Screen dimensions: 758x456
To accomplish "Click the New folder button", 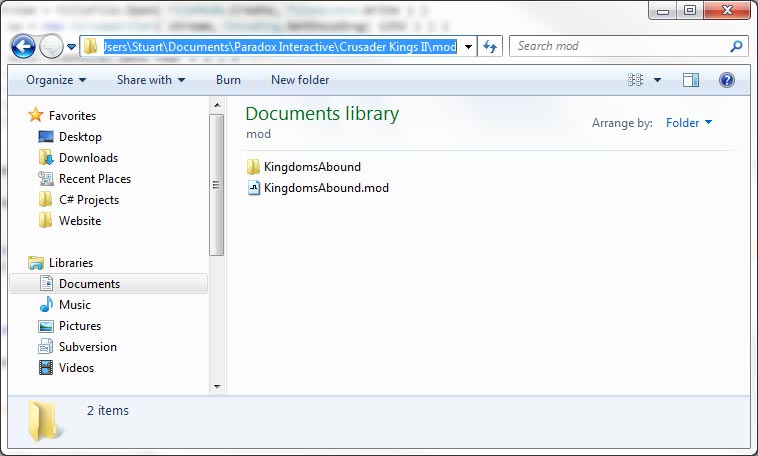I will 300,80.
